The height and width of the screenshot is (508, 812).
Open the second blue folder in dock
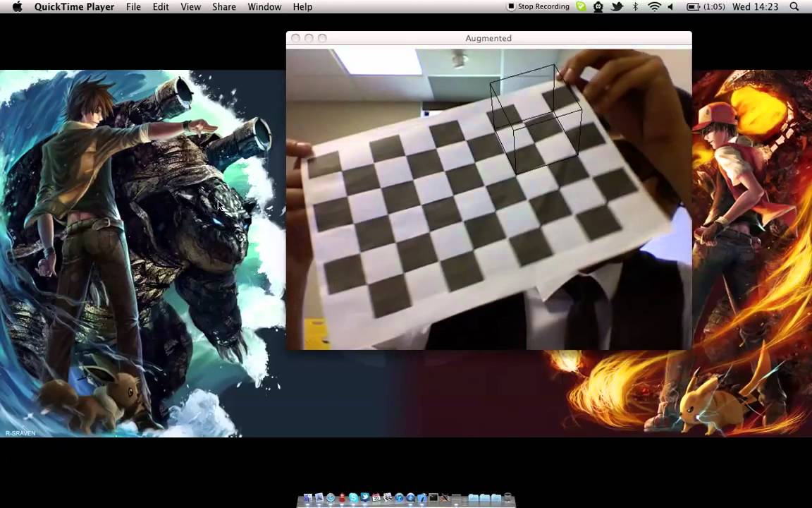[x=485, y=498]
